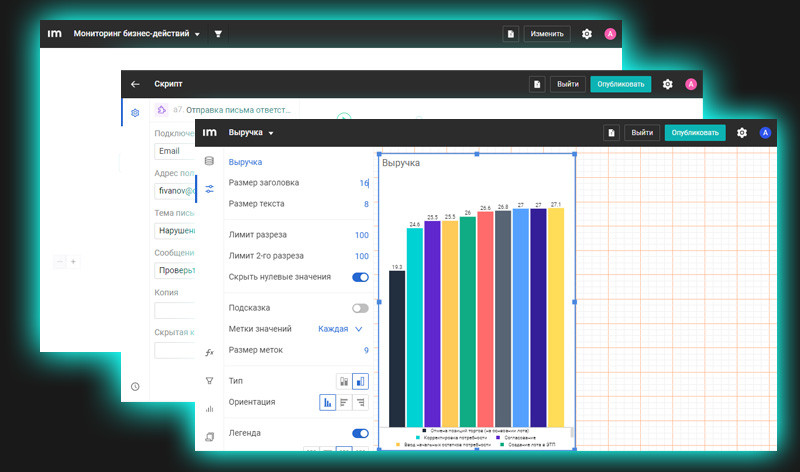Image resolution: width=800 pixels, height=472 pixels.
Task: Set vertical bars orientation
Action: [x=328, y=403]
